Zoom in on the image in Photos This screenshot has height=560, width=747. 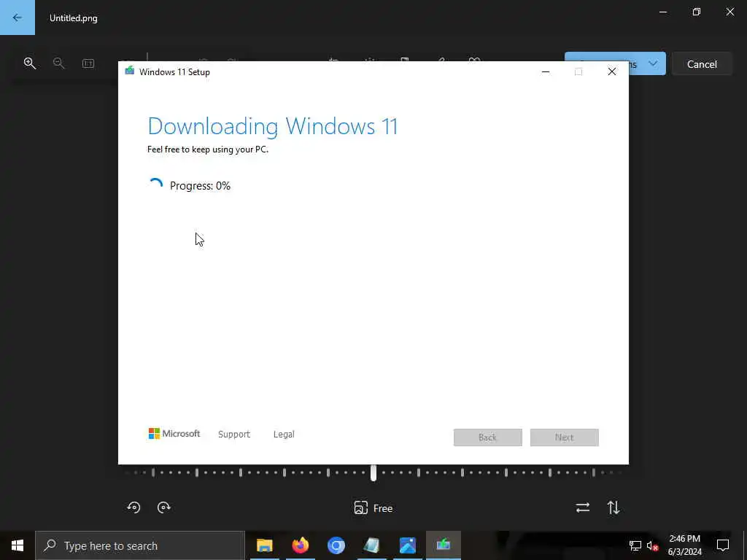point(29,63)
